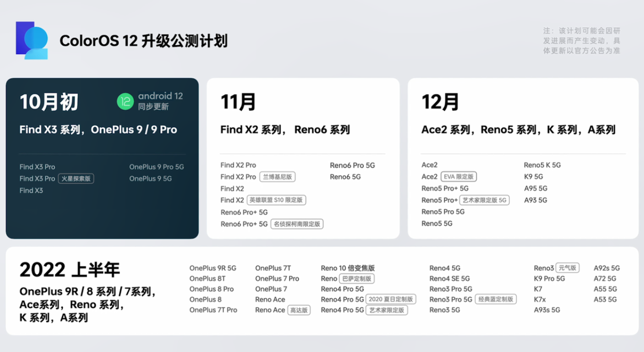This screenshot has height=352, width=644.
Task: Select the K9 Pro 5G entry
Action: [549, 278]
